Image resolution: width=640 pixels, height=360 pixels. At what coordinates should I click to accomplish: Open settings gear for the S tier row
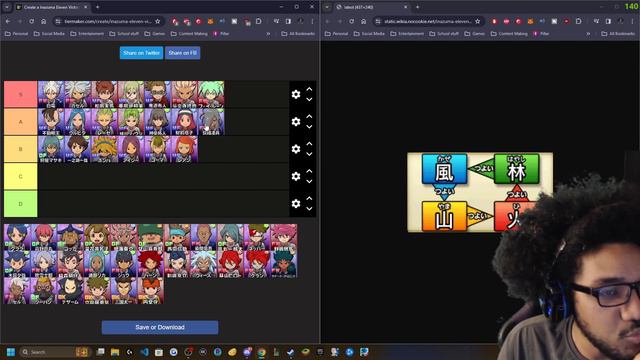[296, 94]
